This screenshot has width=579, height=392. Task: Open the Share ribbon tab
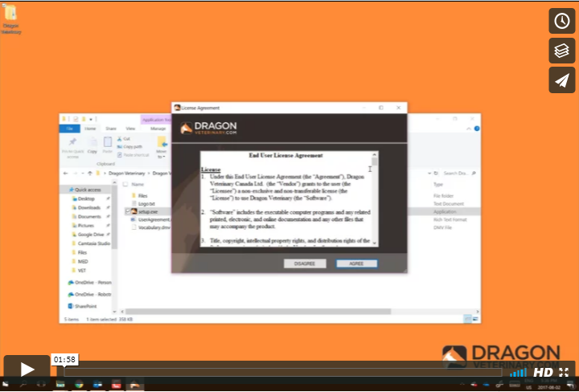pyautogui.click(x=111, y=129)
